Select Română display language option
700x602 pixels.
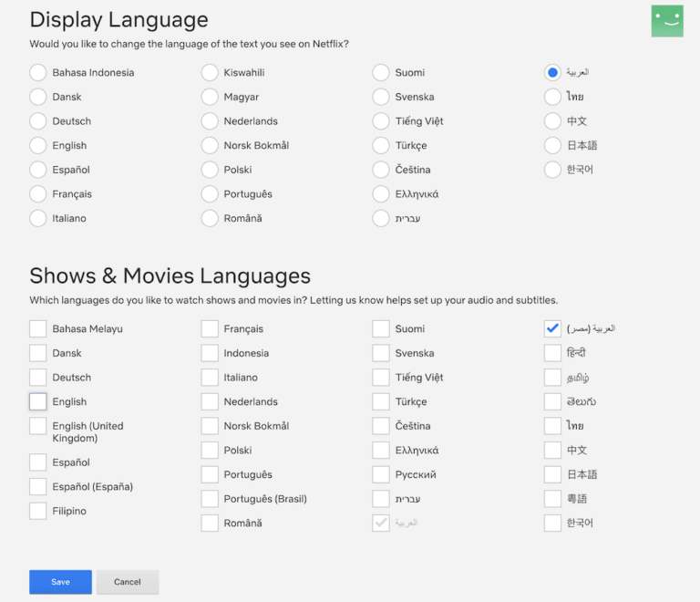[210, 218]
